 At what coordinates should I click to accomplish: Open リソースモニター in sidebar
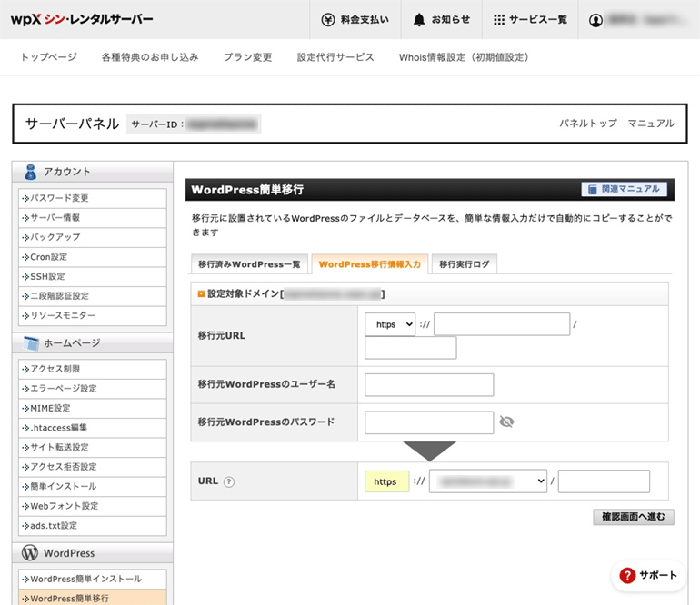pyautogui.click(x=93, y=316)
